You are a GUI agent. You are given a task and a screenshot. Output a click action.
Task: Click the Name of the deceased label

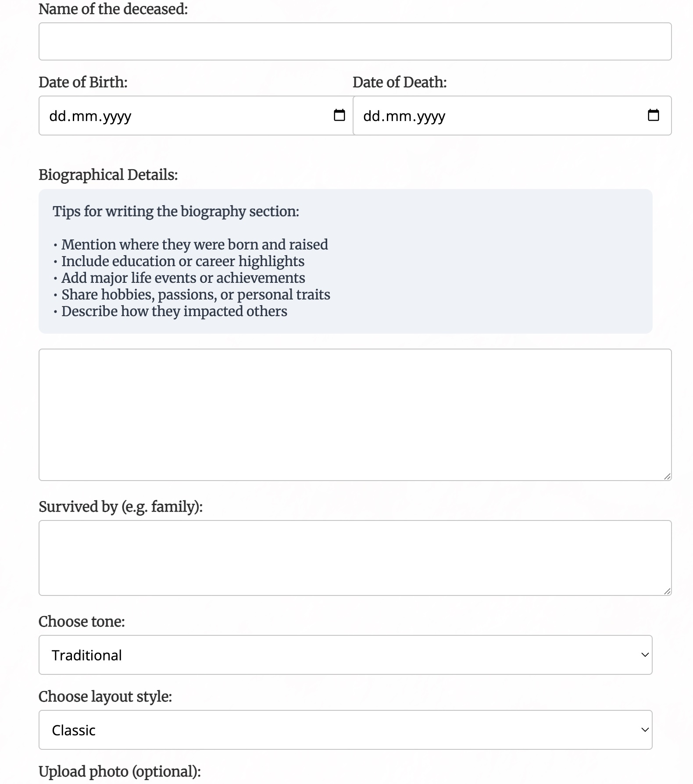tap(113, 9)
